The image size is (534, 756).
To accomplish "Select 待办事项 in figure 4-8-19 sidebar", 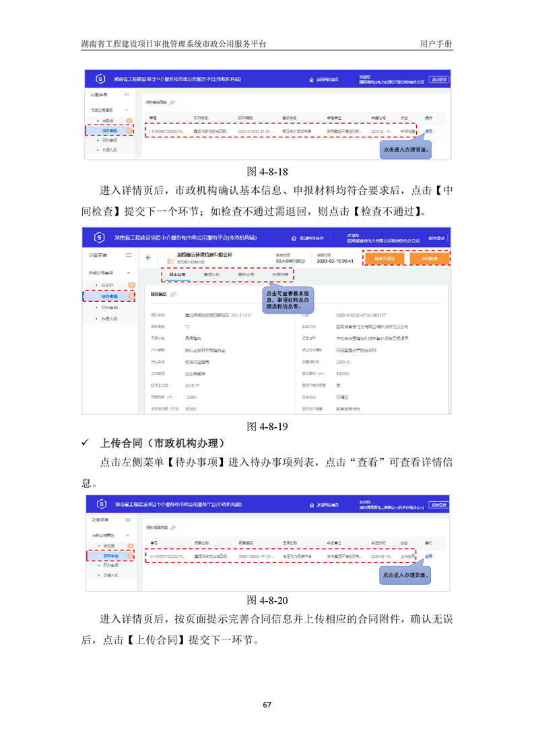I will click(109, 296).
